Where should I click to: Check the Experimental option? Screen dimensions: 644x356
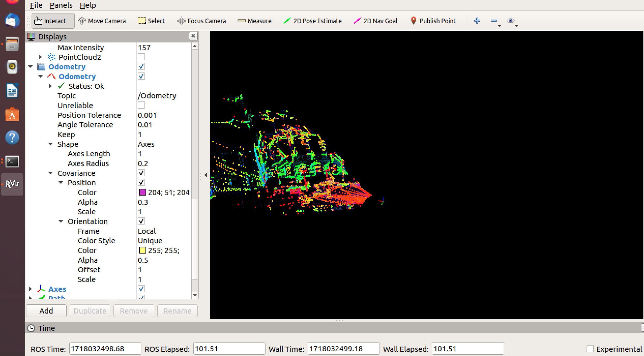coord(590,349)
